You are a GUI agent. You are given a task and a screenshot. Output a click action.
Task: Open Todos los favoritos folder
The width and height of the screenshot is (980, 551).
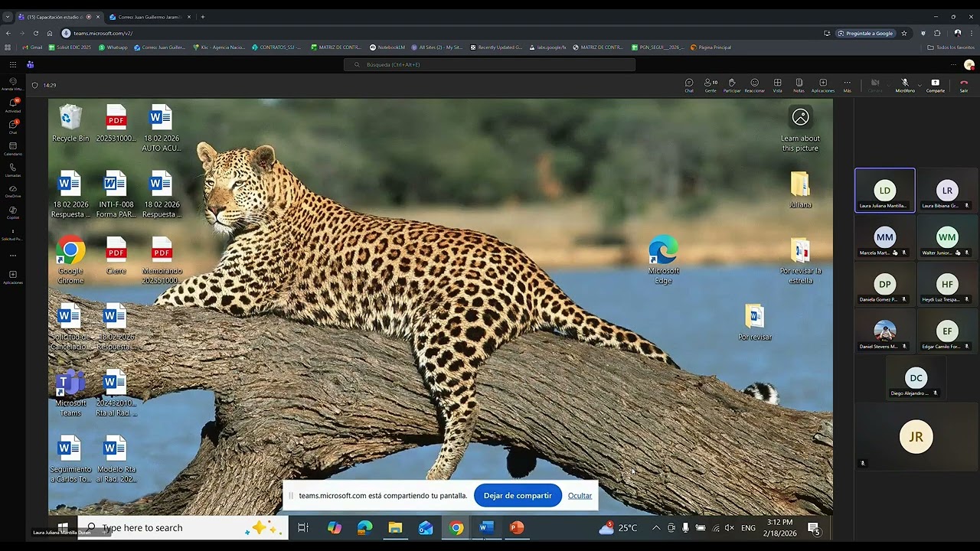click(x=951, y=47)
